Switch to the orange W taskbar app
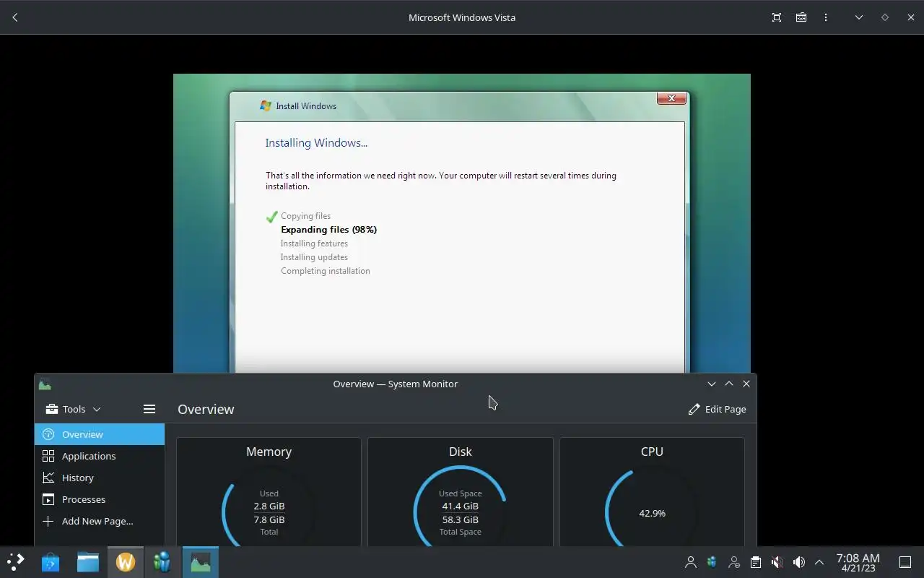This screenshot has height=578, width=924. 126,561
